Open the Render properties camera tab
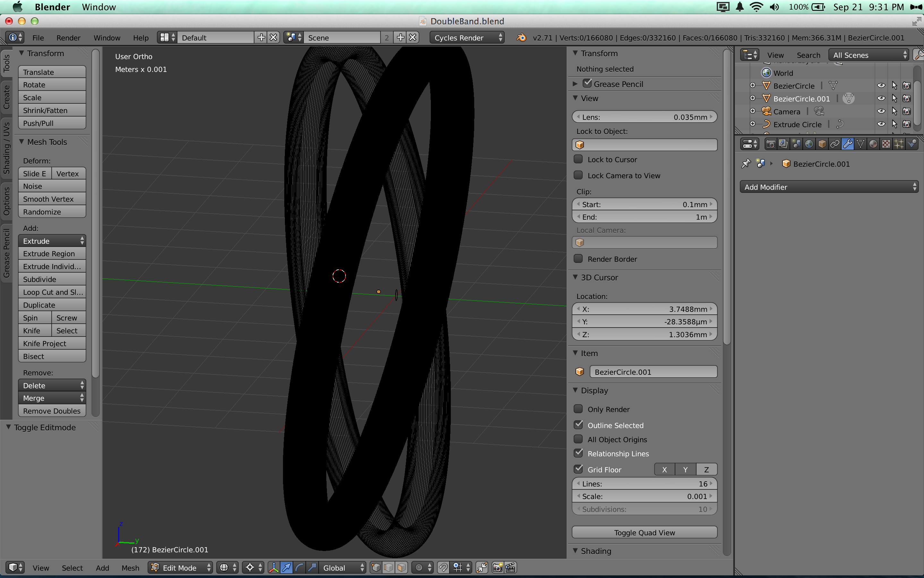 (771, 144)
